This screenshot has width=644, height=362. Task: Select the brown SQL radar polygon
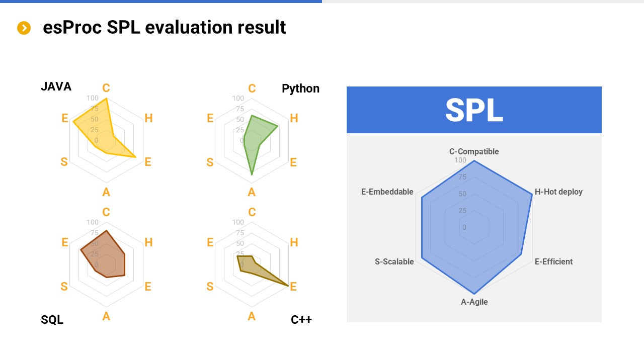click(106, 256)
